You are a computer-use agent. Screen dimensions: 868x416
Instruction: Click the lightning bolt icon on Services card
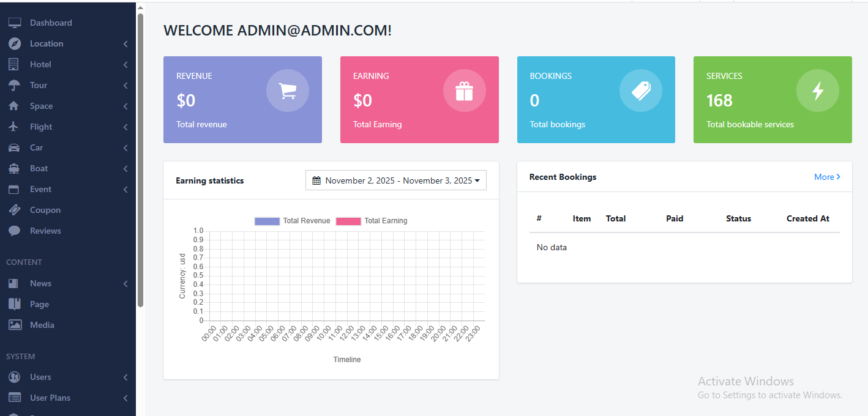[x=817, y=91]
